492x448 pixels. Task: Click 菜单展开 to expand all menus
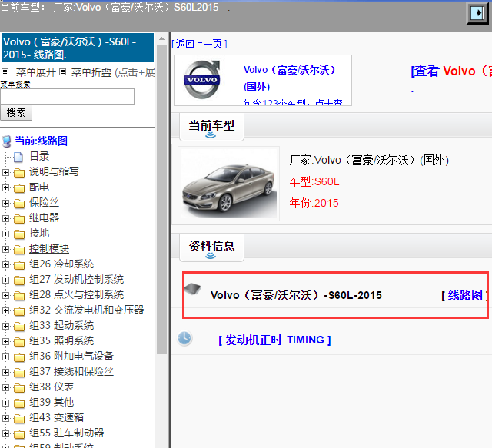pos(36,72)
